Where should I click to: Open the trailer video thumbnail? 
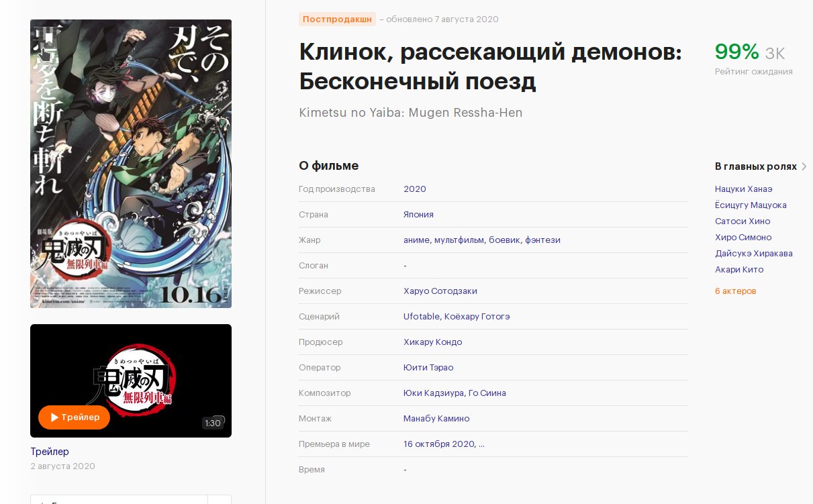[x=131, y=381]
